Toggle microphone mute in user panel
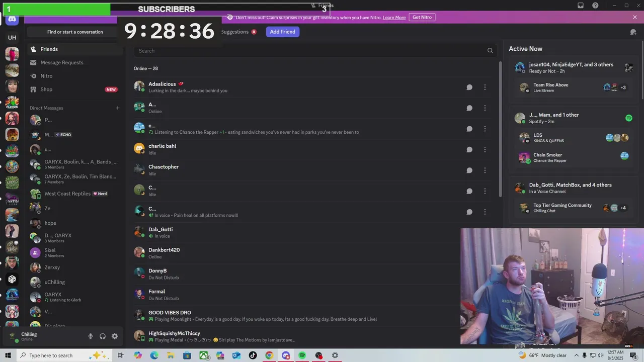This screenshot has height=362, width=644. 91,336
